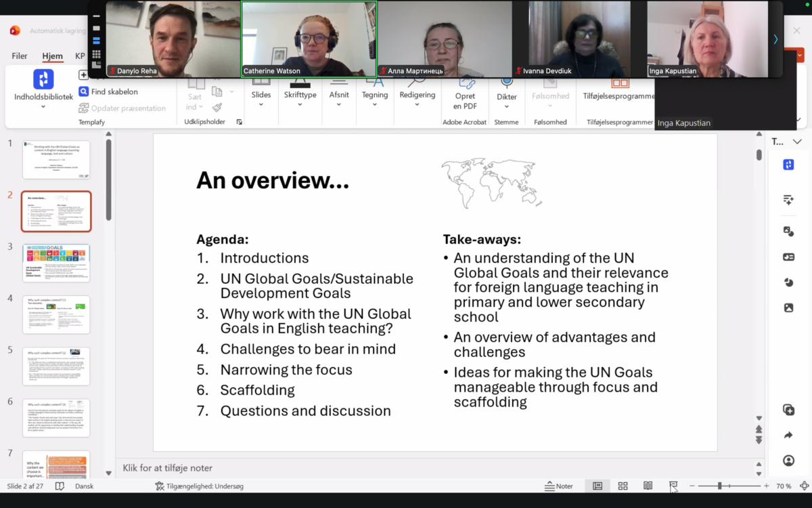The image size is (812, 508).
Task: Click the fit slide to window icon
Action: tap(804, 486)
